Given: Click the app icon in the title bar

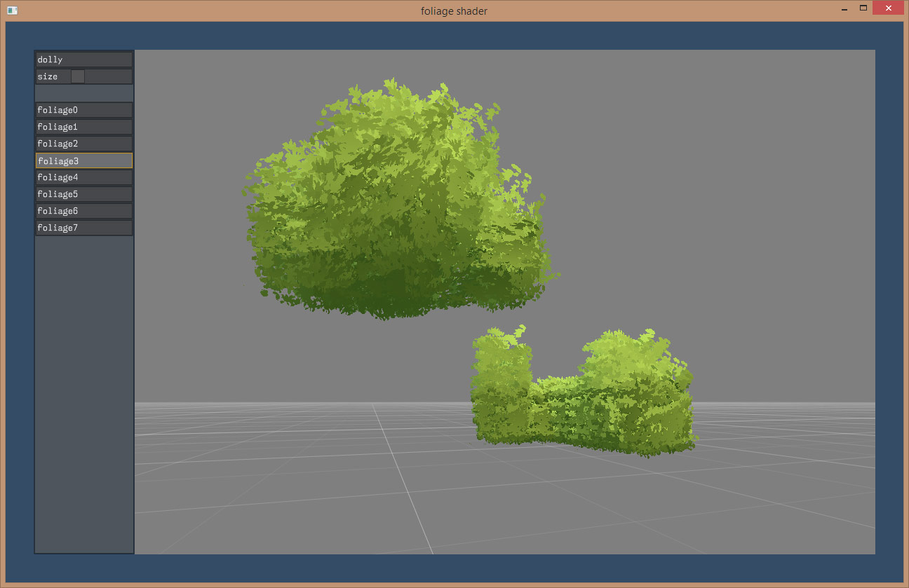Looking at the screenshot, I should click(12, 11).
